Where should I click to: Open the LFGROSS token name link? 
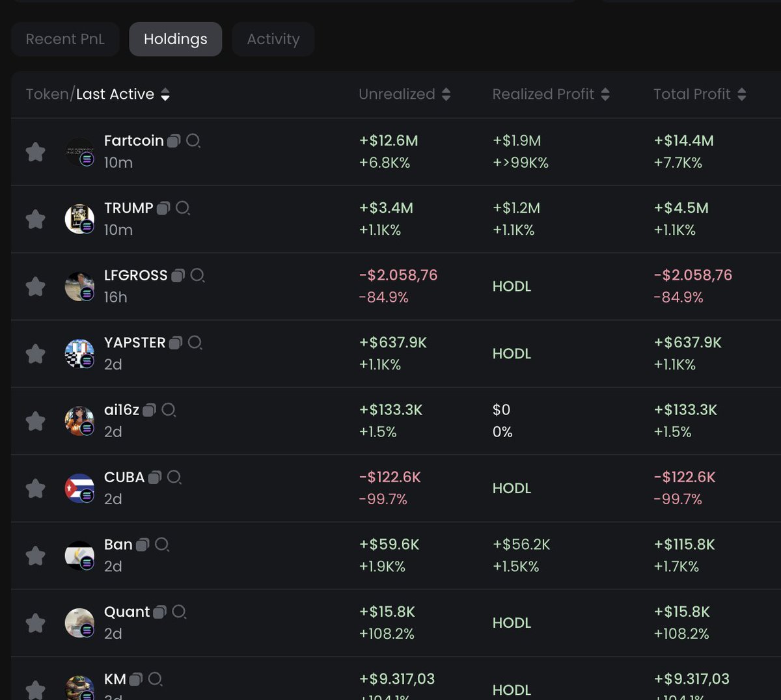click(136, 275)
